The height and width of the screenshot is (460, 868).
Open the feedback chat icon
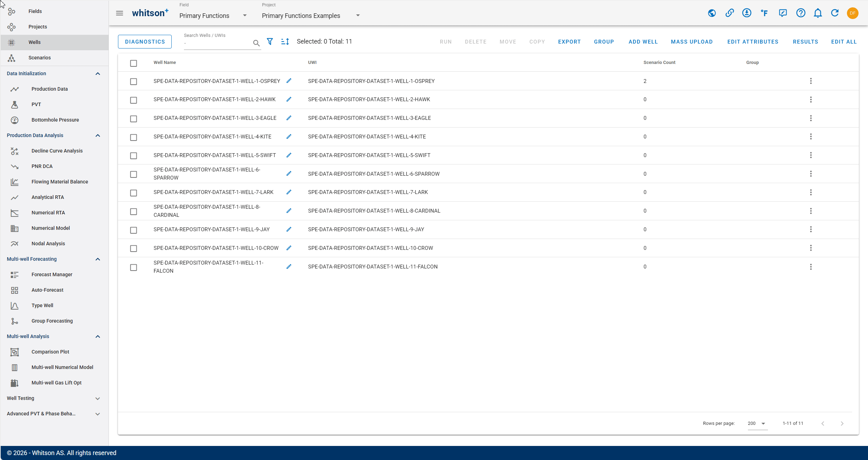click(783, 13)
